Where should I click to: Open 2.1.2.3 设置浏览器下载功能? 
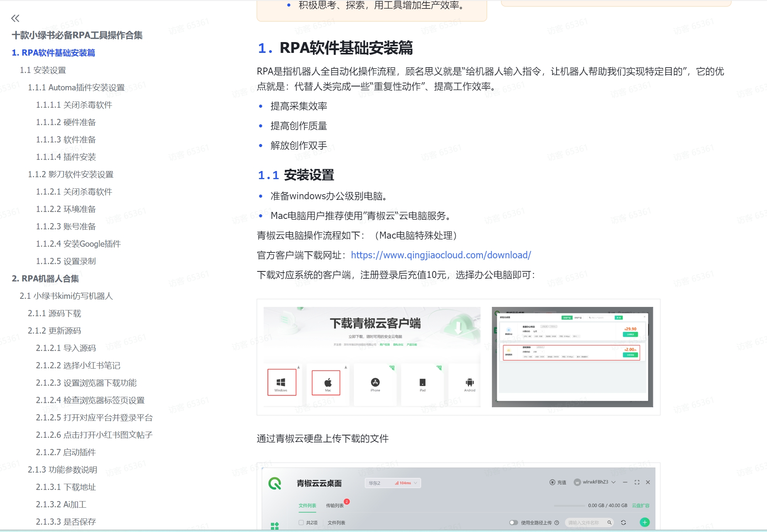tap(86, 383)
